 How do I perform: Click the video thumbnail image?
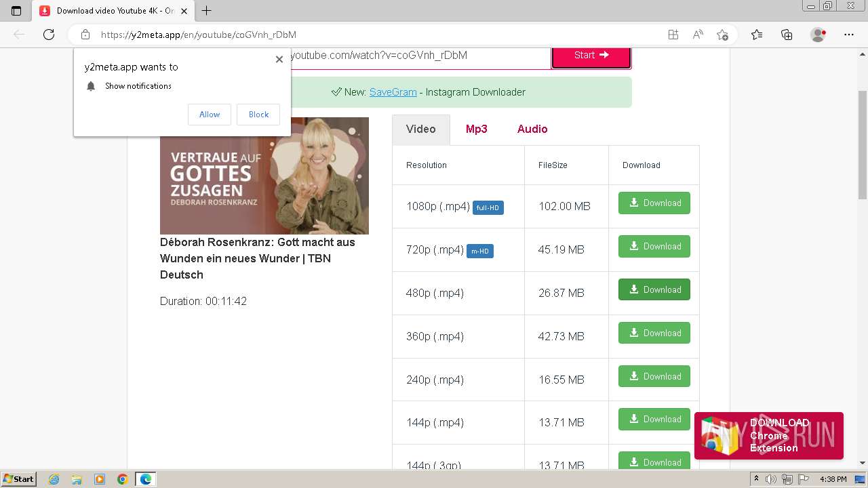(264, 176)
